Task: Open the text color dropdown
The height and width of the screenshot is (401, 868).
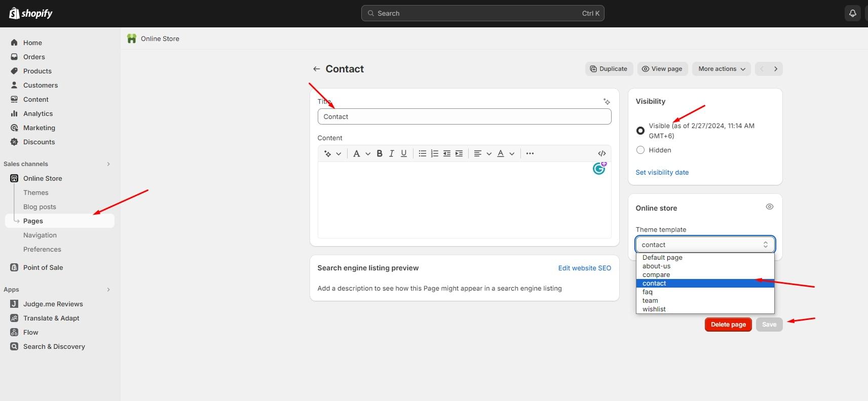Action: (x=506, y=153)
